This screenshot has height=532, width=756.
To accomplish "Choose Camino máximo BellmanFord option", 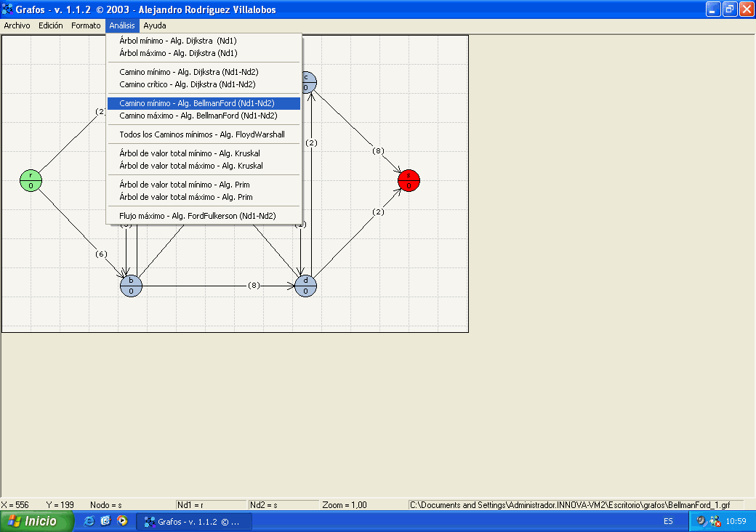I will [198, 116].
